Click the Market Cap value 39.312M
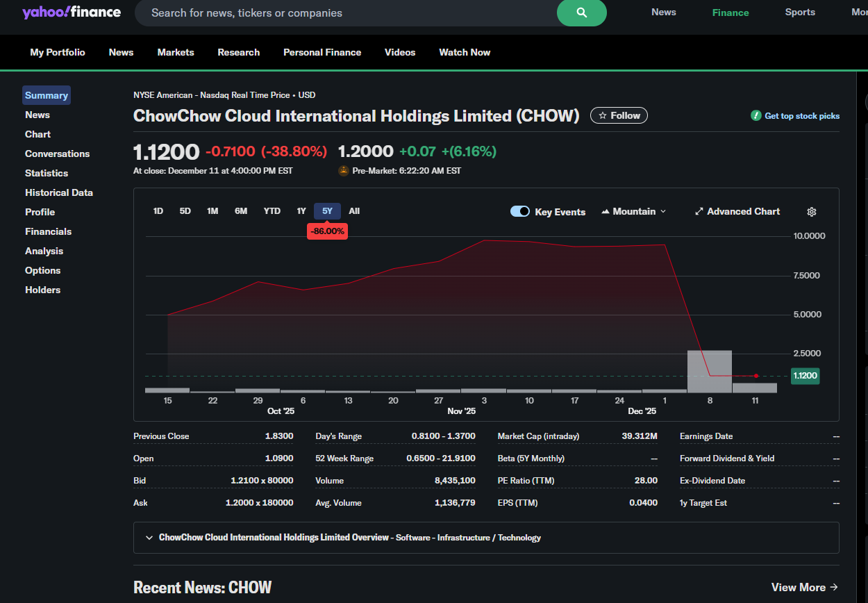868x603 pixels. 640,436
